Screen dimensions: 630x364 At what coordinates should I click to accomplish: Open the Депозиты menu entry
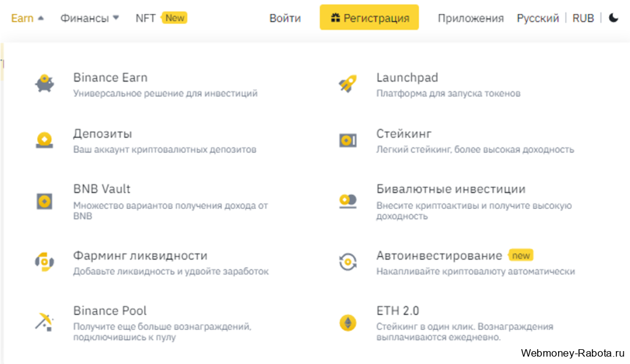point(103,134)
